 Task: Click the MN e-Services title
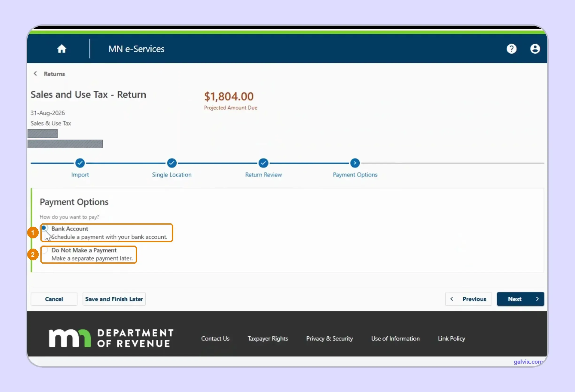click(x=136, y=49)
